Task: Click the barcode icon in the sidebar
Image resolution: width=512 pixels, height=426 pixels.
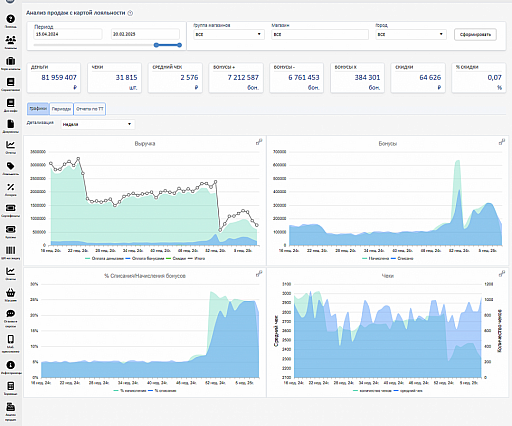Action: (11, 250)
